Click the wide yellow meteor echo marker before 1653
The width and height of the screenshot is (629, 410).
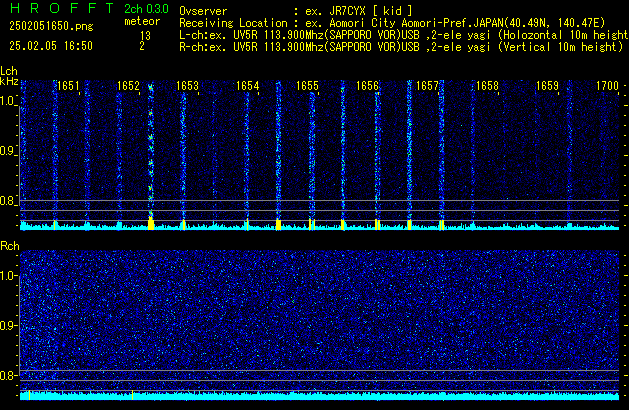pos(151,224)
